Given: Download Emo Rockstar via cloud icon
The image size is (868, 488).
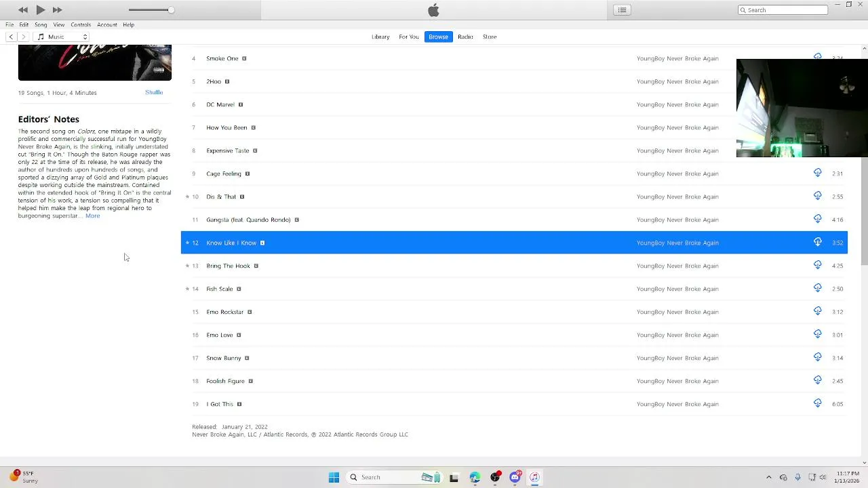Looking at the screenshot, I should click(x=817, y=311).
